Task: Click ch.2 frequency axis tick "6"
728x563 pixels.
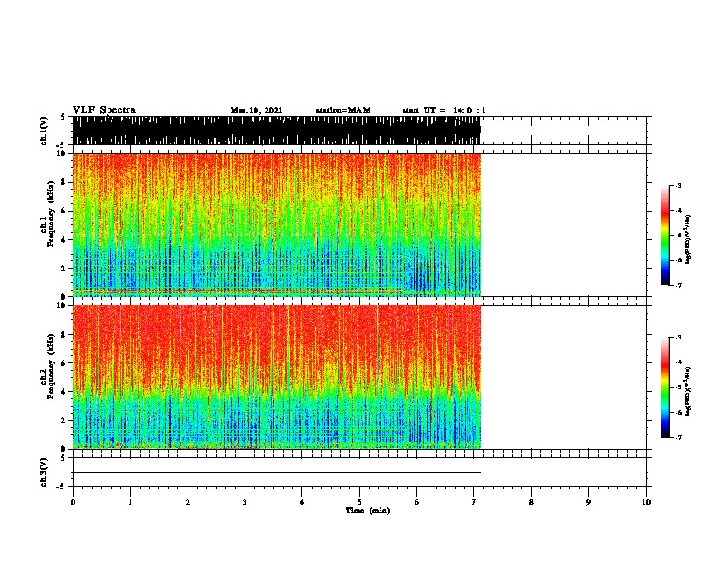Action: [63, 363]
